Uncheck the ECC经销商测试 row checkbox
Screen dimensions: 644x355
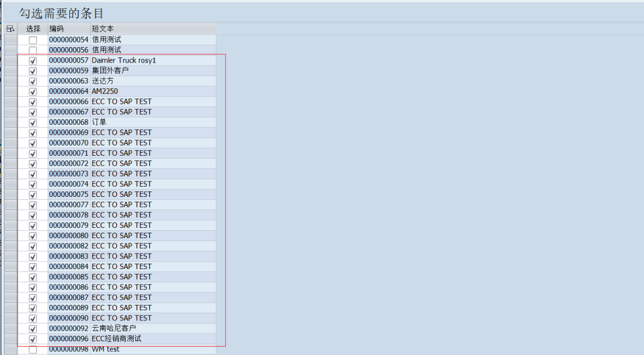click(x=33, y=339)
